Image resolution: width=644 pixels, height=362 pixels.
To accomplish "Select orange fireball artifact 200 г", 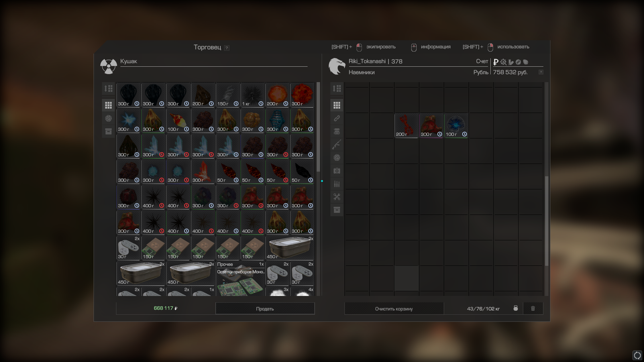I will pos(277,95).
